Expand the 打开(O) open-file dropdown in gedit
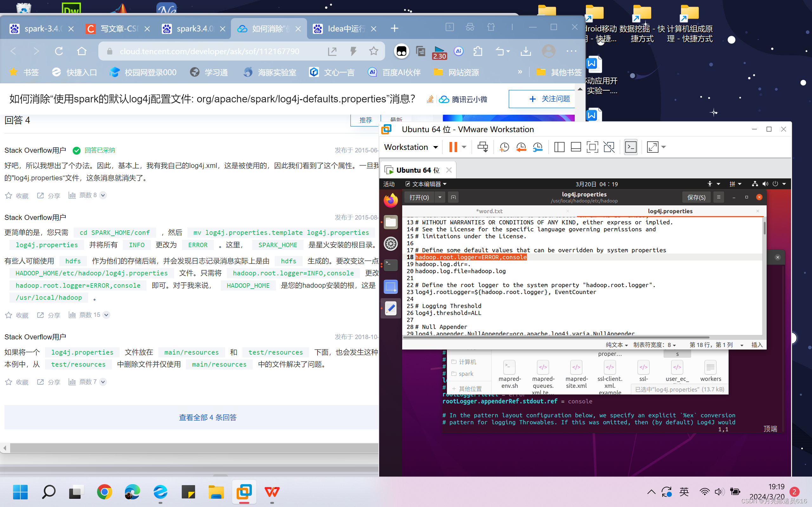This screenshot has height=507, width=812. 440,197
